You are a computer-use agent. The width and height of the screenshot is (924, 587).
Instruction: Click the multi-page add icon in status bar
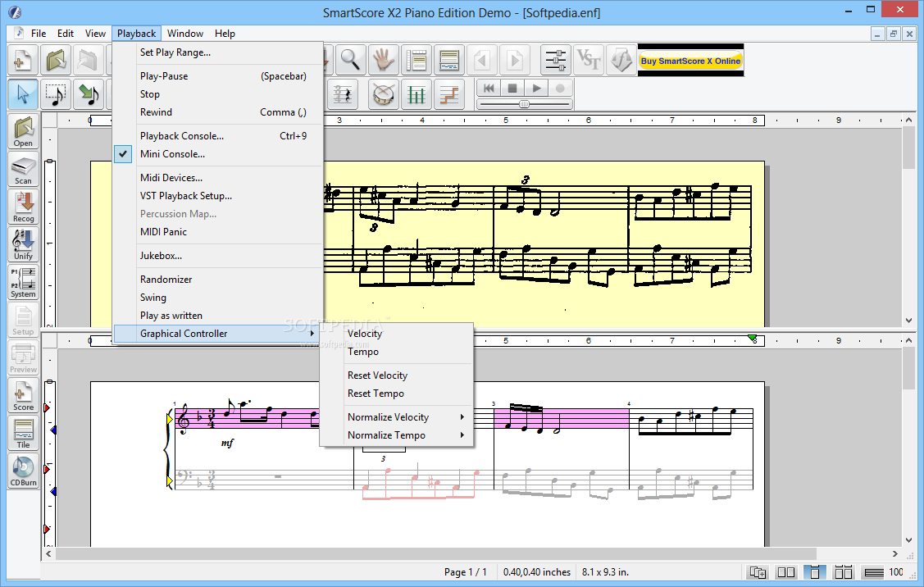758,572
